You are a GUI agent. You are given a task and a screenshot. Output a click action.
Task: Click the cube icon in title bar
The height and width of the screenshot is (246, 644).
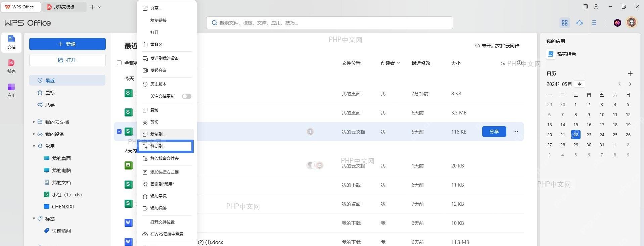596,7
